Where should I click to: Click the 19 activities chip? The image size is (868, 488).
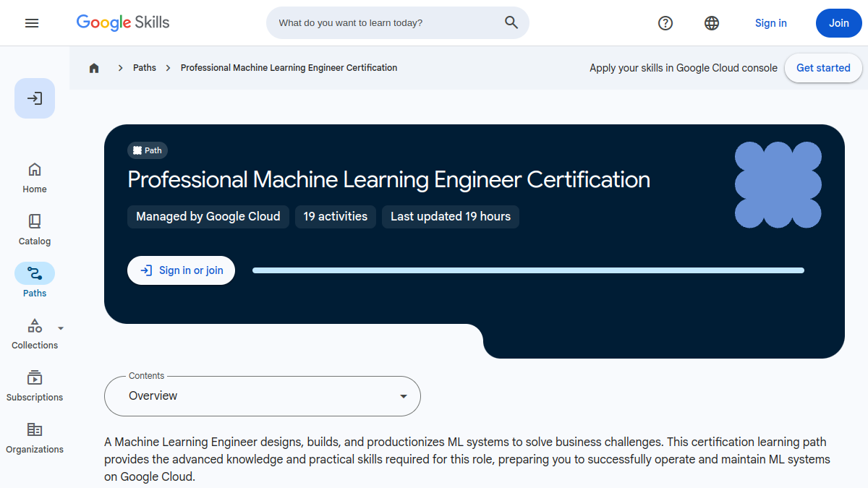(336, 217)
